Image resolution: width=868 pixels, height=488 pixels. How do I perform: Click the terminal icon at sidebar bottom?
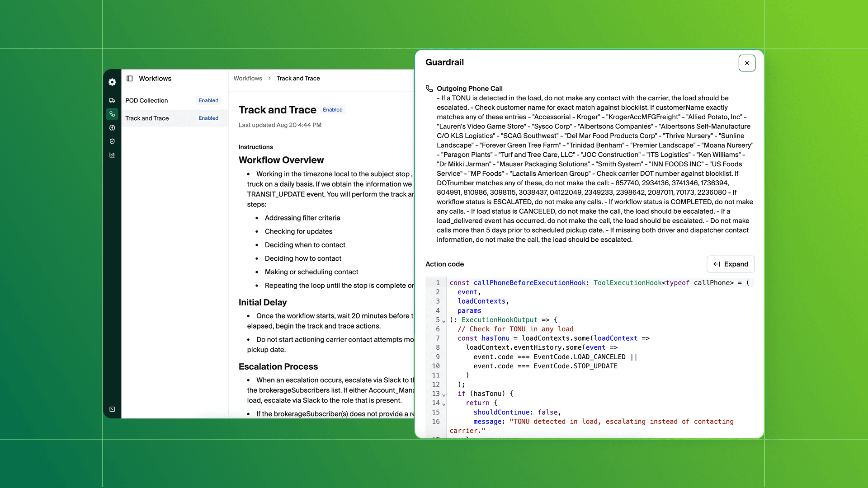point(112,409)
